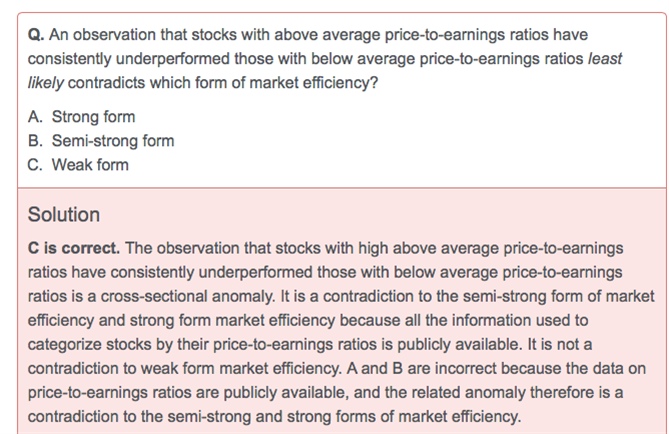Click 'A and B are incorrect' sentence start

point(422,368)
